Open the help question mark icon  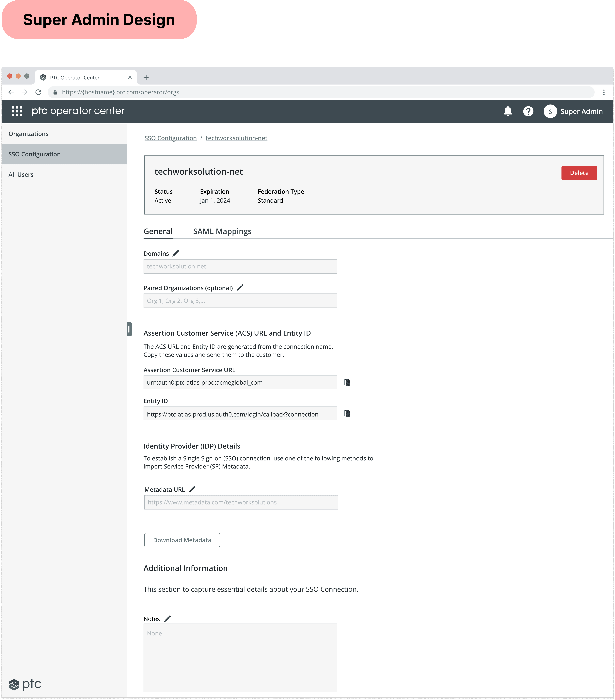pyautogui.click(x=528, y=111)
